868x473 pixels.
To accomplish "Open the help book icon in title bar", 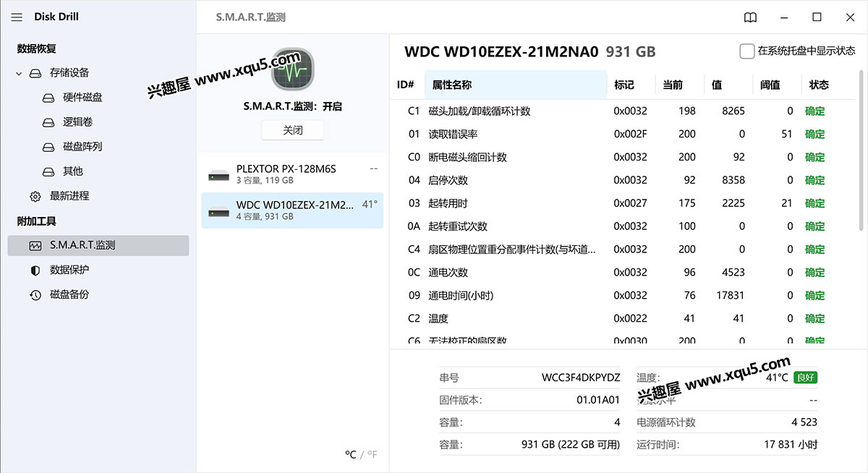I will 751,17.
